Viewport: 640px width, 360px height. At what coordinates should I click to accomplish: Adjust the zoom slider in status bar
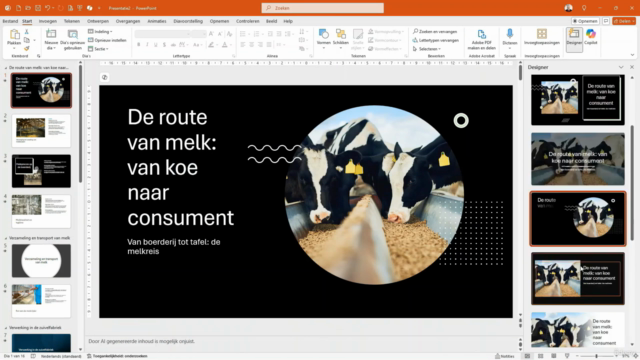click(596, 356)
